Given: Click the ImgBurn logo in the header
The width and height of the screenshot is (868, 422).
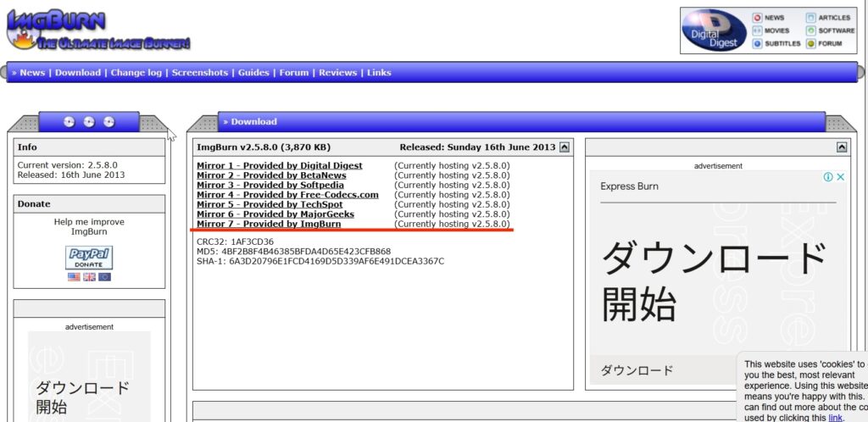Looking at the screenshot, I should 98,31.
